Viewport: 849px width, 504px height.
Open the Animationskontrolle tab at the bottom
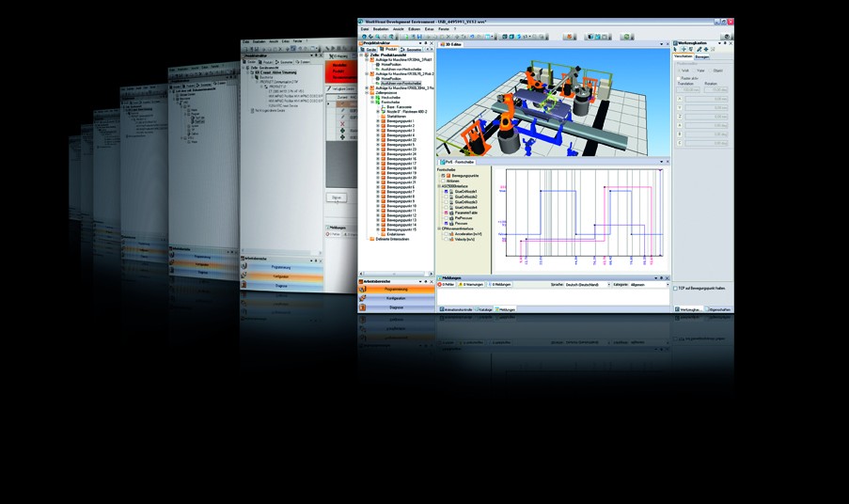point(456,309)
